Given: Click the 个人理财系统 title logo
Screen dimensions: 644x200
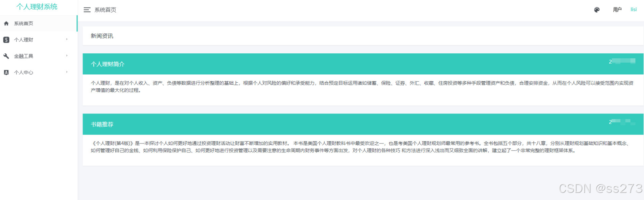Looking at the screenshot, I should click(37, 7).
